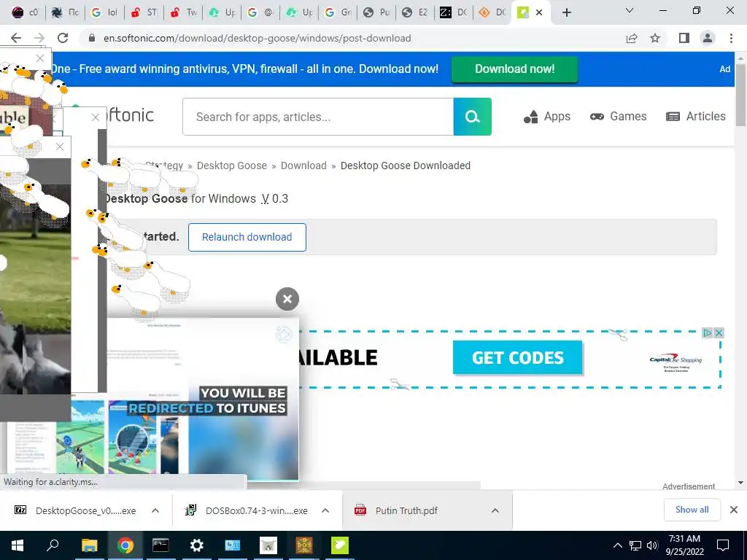Image resolution: width=747 pixels, height=560 pixels.
Task: Open the Chrome three-dot menu
Action: pyautogui.click(x=731, y=38)
